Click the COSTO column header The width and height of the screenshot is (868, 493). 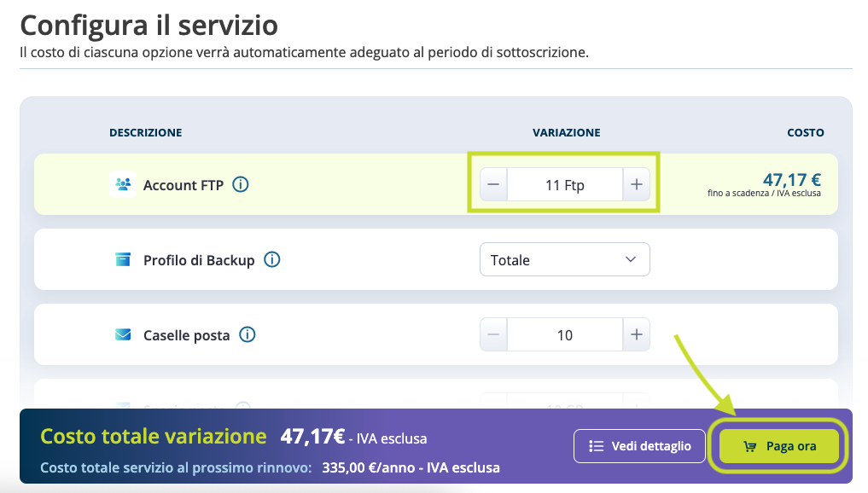click(x=805, y=133)
